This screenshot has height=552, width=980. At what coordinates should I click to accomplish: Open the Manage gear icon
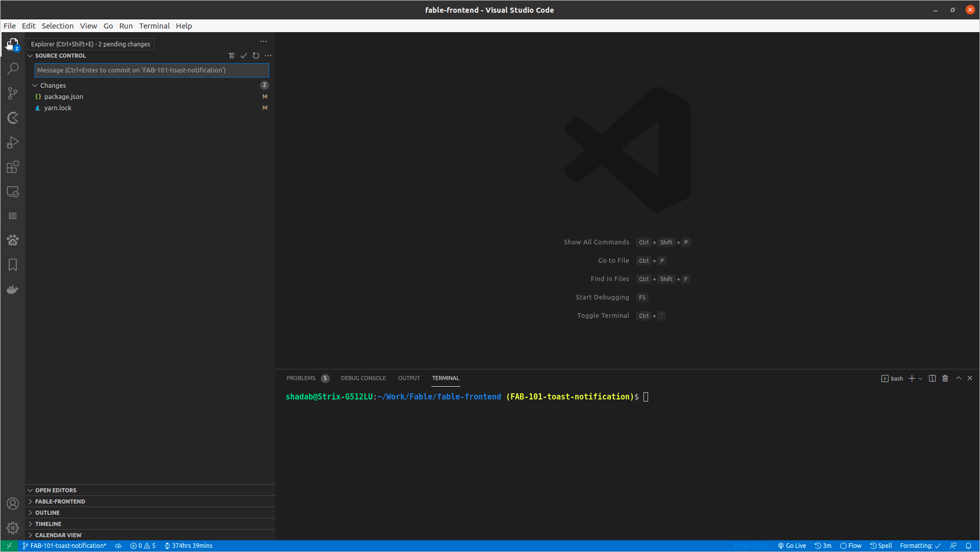point(13,528)
